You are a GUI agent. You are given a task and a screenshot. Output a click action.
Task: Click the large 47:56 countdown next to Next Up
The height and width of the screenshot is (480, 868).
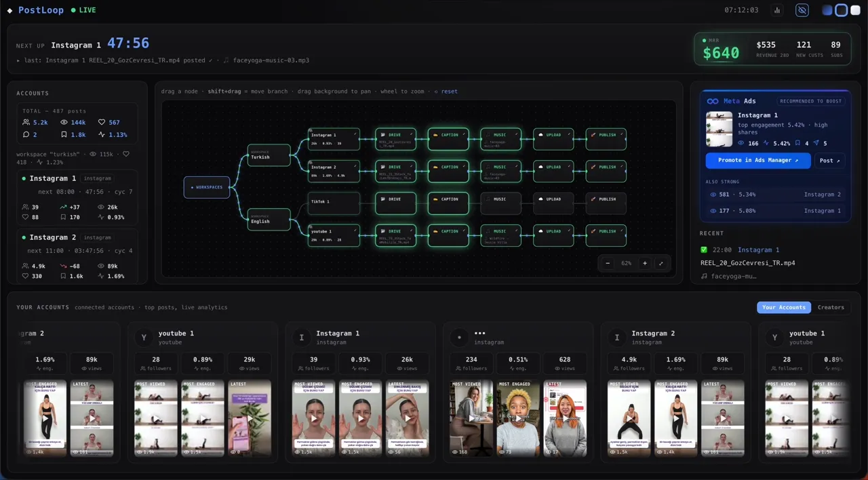pos(128,43)
